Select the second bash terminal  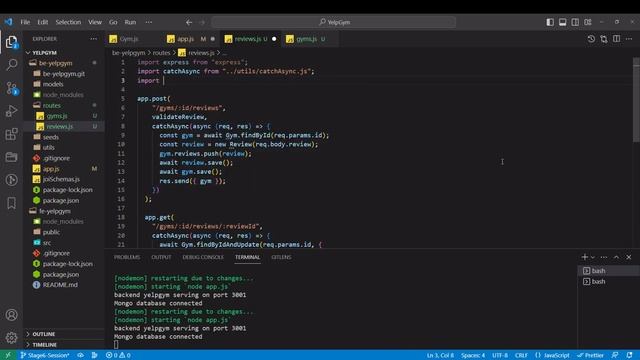tap(608, 281)
